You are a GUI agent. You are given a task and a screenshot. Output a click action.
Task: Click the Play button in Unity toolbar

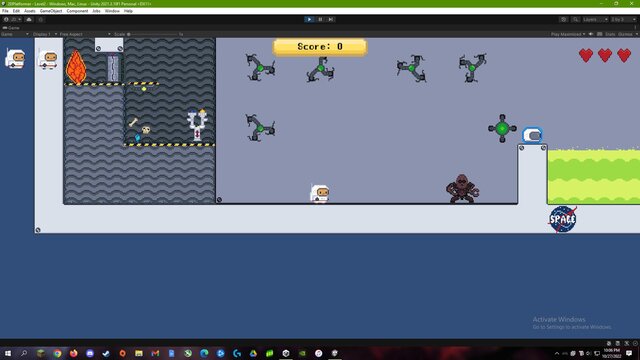(x=309, y=19)
